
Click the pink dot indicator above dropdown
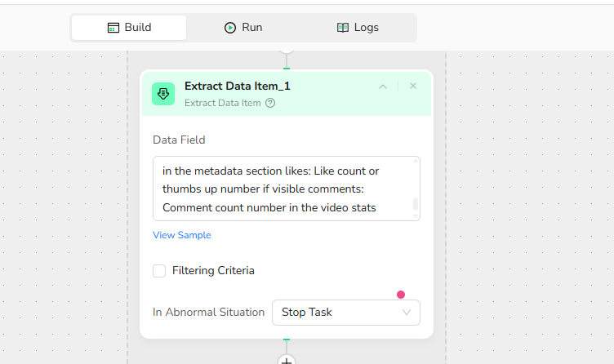400,295
